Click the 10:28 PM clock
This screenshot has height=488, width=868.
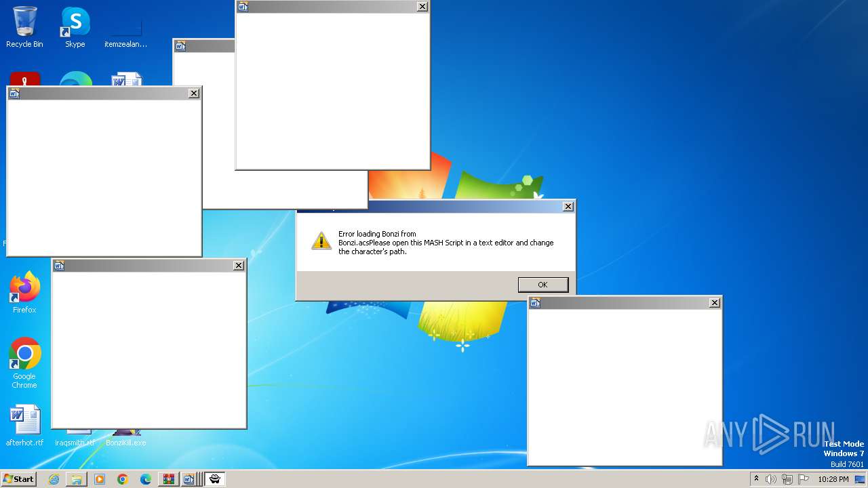pyautogui.click(x=833, y=479)
